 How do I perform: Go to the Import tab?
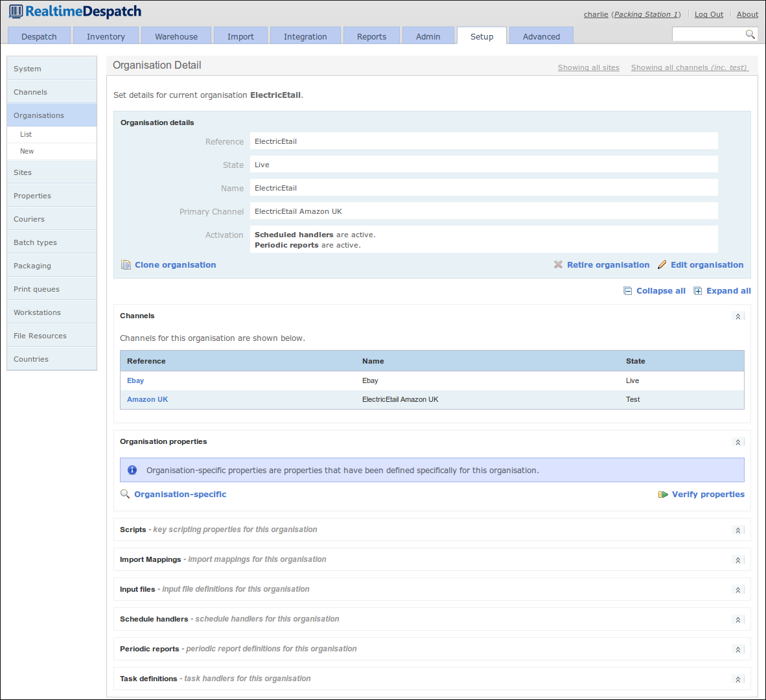[x=240, y=36]
